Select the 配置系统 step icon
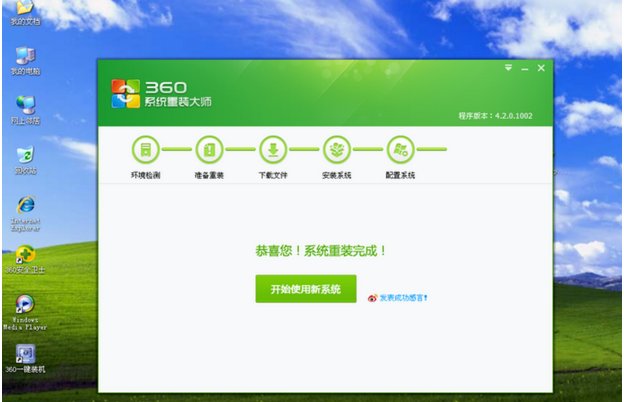Screen dimensions: 624x402 pyautogui.click(x=400, y=151)
